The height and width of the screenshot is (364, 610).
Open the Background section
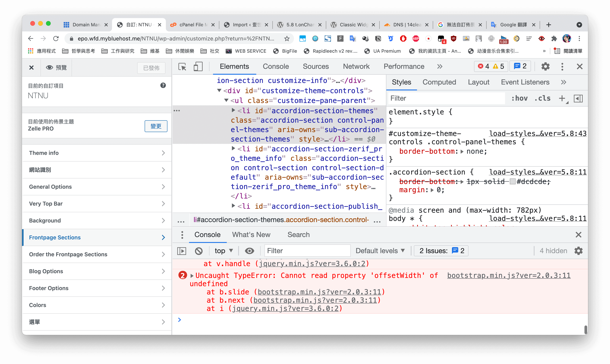pos(97,221)
